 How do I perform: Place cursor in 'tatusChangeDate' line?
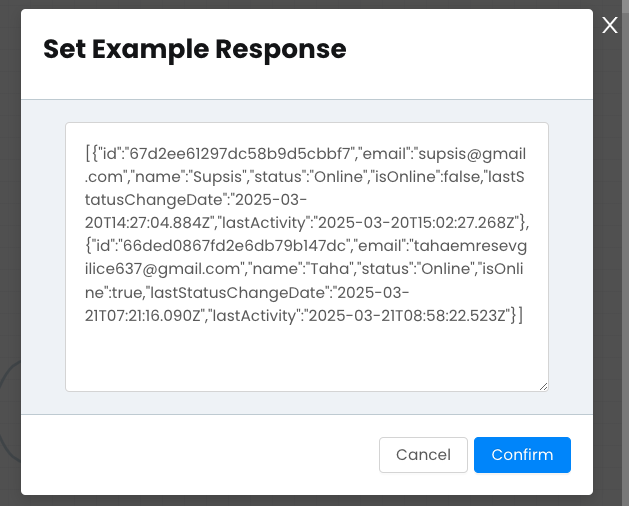tap(153, 200)
